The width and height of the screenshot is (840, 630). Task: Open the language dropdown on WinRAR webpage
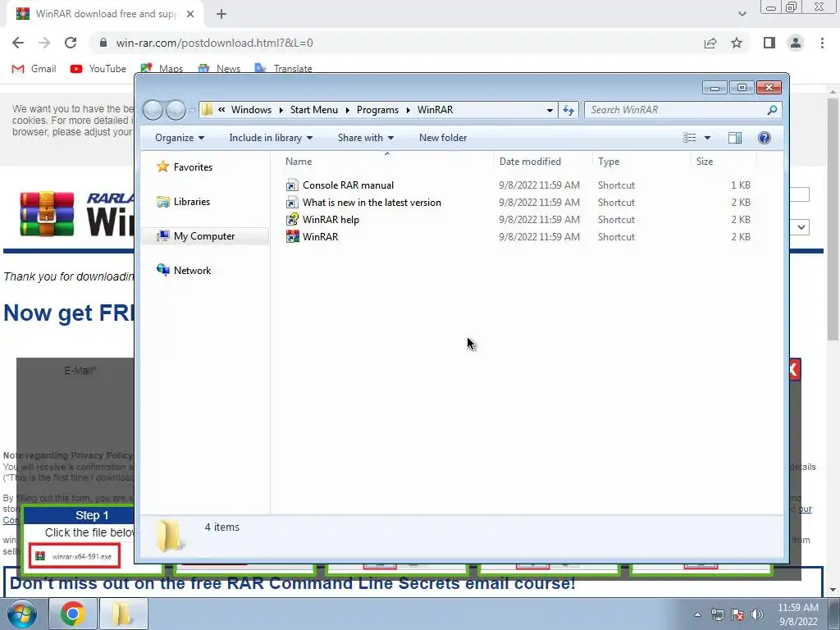click(x=801, y=227)
